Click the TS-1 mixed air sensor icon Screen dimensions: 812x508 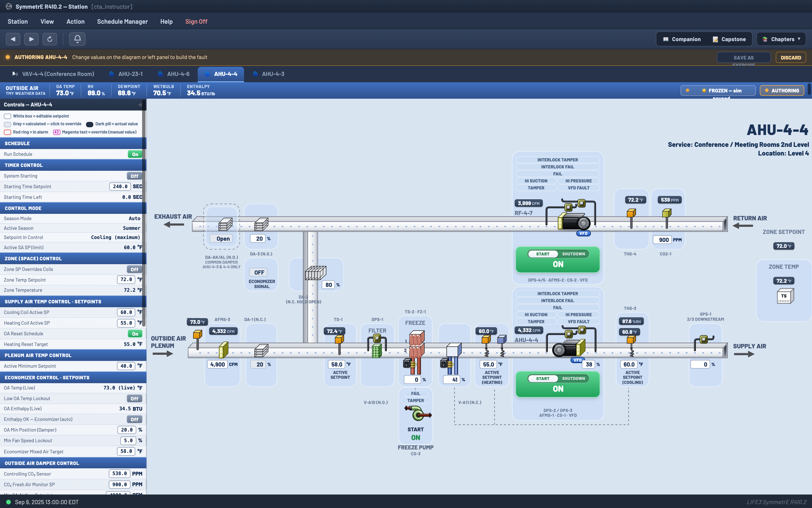(339, 344)
